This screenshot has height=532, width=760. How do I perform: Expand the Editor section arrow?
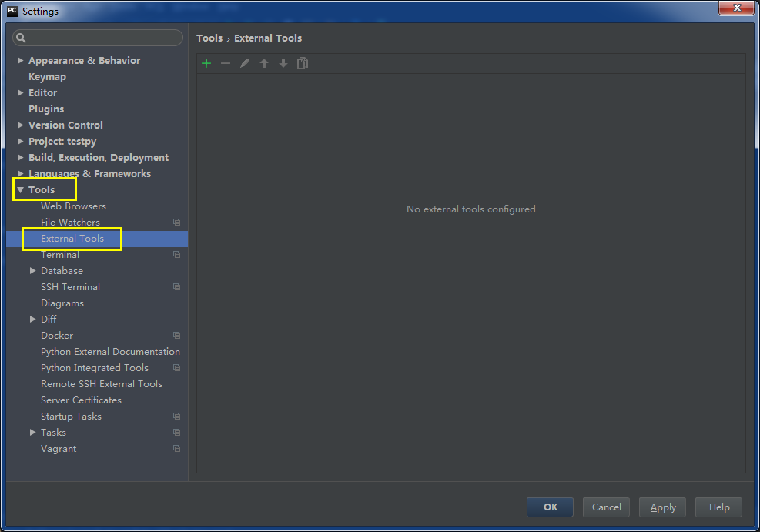pos(20,93)
